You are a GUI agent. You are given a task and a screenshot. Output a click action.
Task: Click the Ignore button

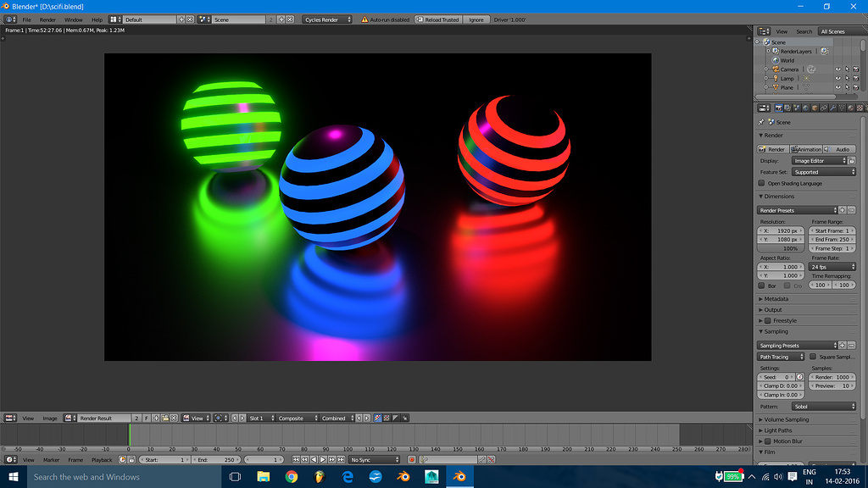pos(476,19)
